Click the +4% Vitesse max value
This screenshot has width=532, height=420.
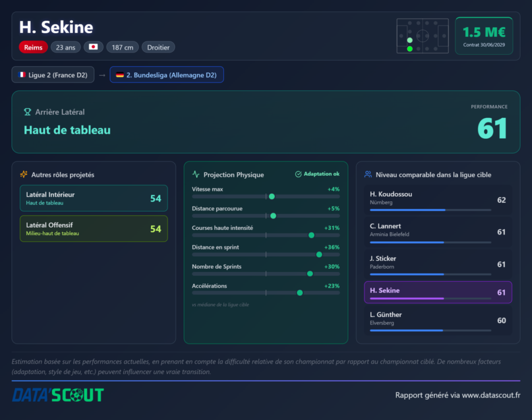pyautogui.click(x=334, y=189)
